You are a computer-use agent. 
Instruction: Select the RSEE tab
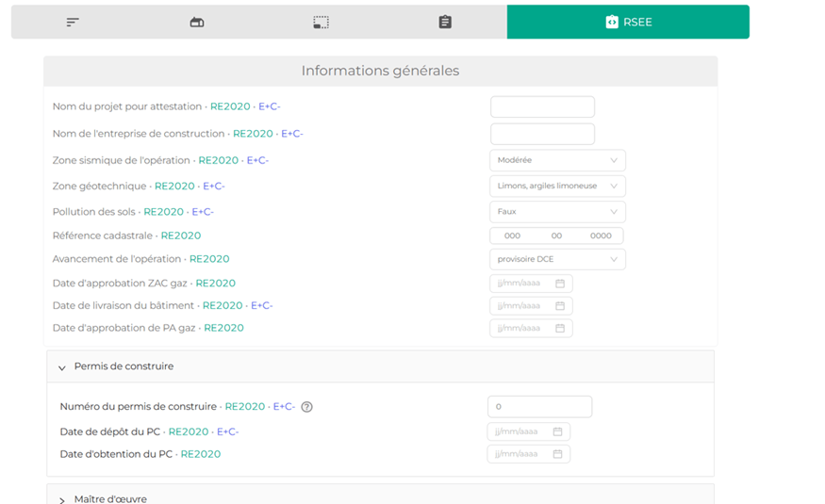click(628, 22)
